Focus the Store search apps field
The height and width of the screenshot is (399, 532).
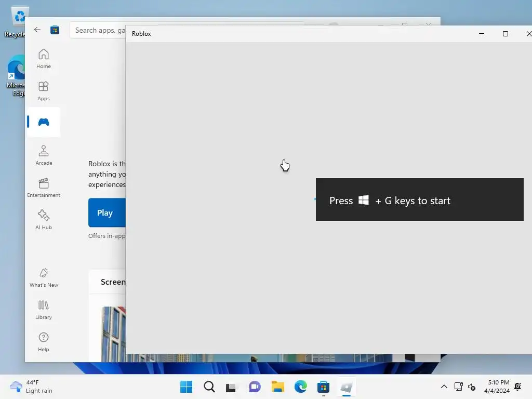tap(98, 30)
